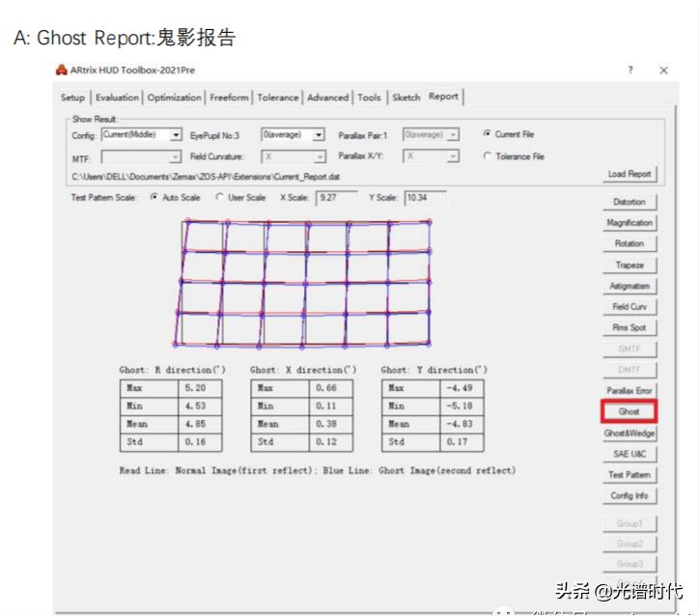Show the Ghost report
The width and height of the screenshot is (699, 616).
629,411
